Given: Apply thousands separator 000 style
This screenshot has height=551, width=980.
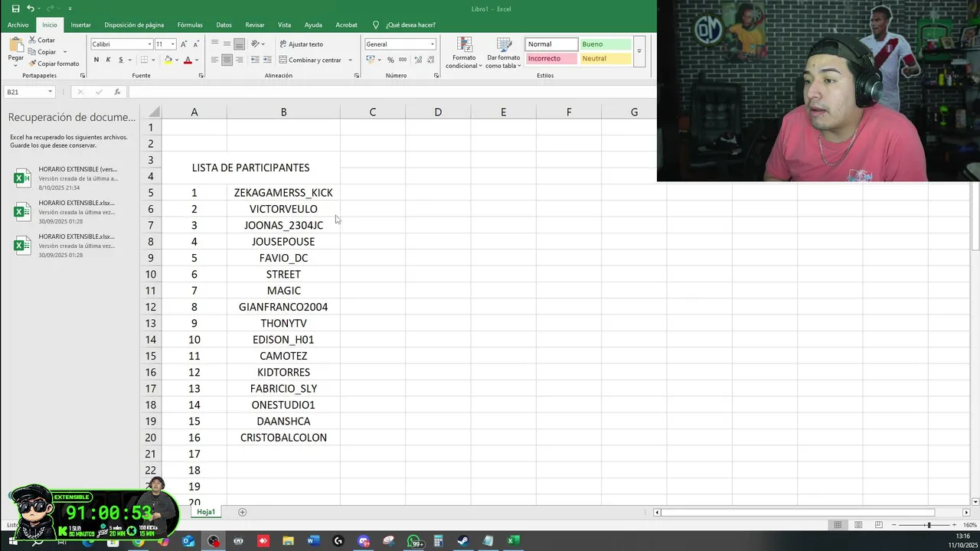Looking at the screenshot, I should point(403,60).
